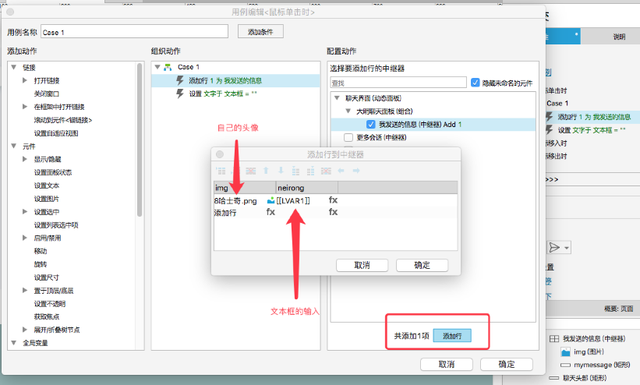Click the neirong column header
Screen dimensions: 640x385
(x=307, y=188)
